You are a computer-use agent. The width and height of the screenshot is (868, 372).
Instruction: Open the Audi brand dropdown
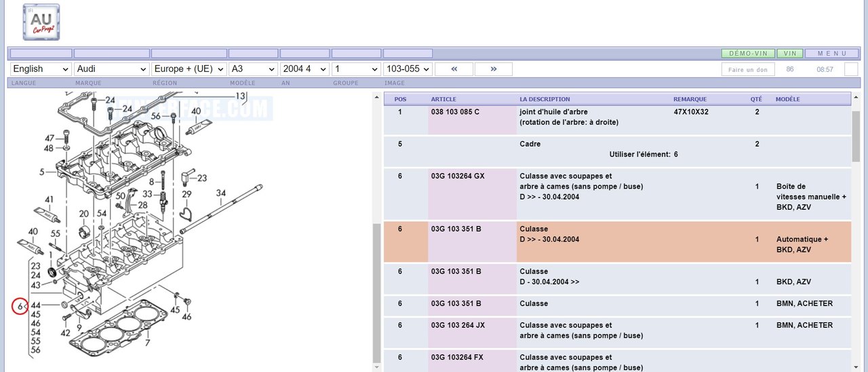[x=112, y=69]
